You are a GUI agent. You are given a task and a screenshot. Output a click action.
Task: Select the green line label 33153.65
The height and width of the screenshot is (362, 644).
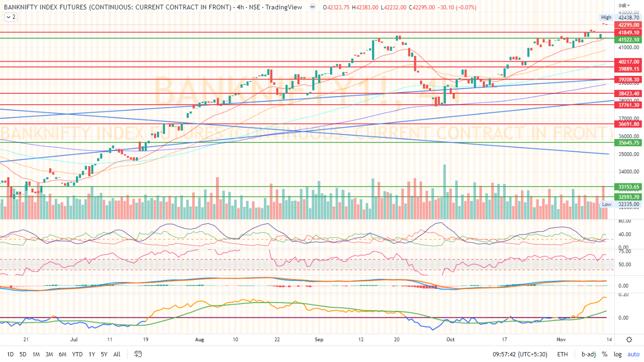click(628, 187)
